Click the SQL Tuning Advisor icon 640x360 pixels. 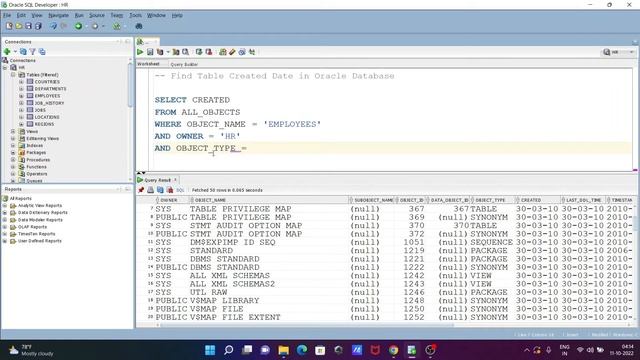185,52
